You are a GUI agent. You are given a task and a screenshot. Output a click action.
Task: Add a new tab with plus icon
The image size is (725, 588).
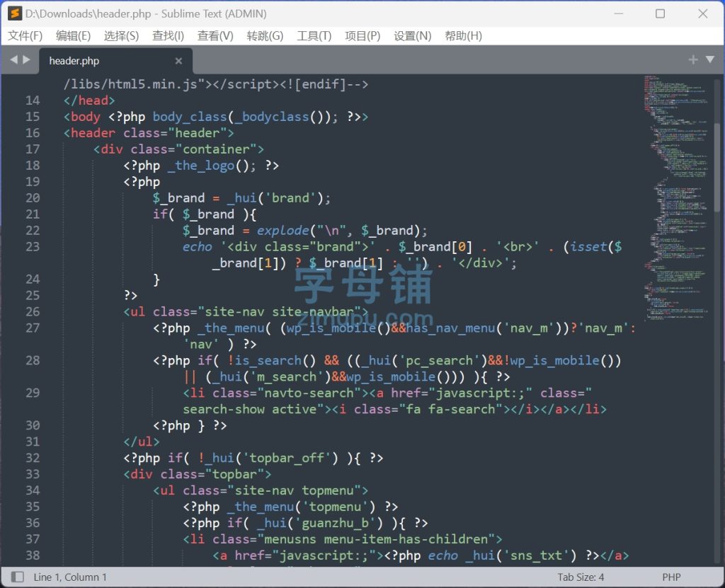(x=692, y=59)
